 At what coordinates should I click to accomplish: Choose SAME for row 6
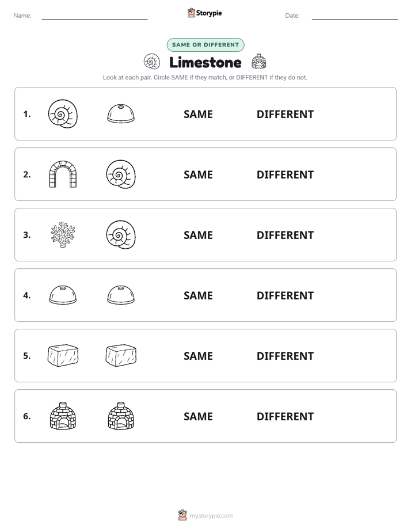(x=198, y=416)
